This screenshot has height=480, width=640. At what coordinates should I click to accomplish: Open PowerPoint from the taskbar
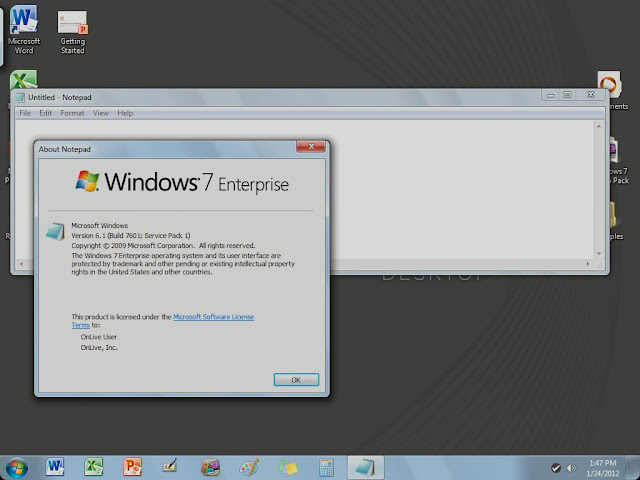click(x=132, y=467)
